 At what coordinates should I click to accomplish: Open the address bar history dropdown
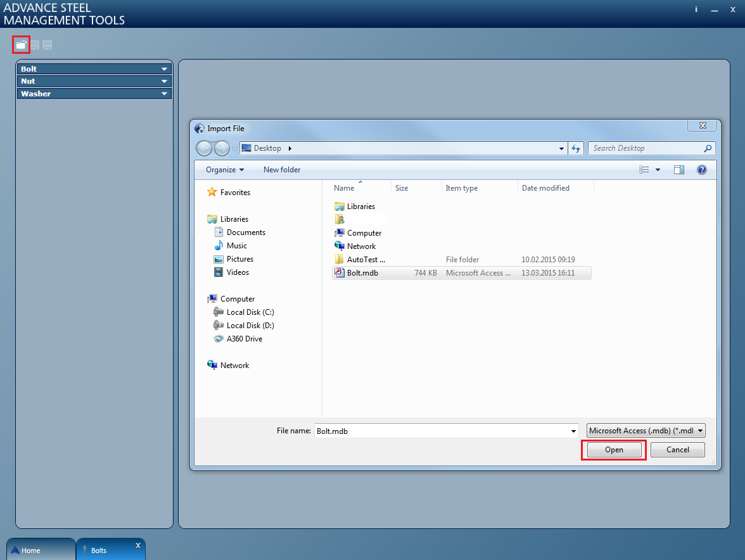(561, 149)
